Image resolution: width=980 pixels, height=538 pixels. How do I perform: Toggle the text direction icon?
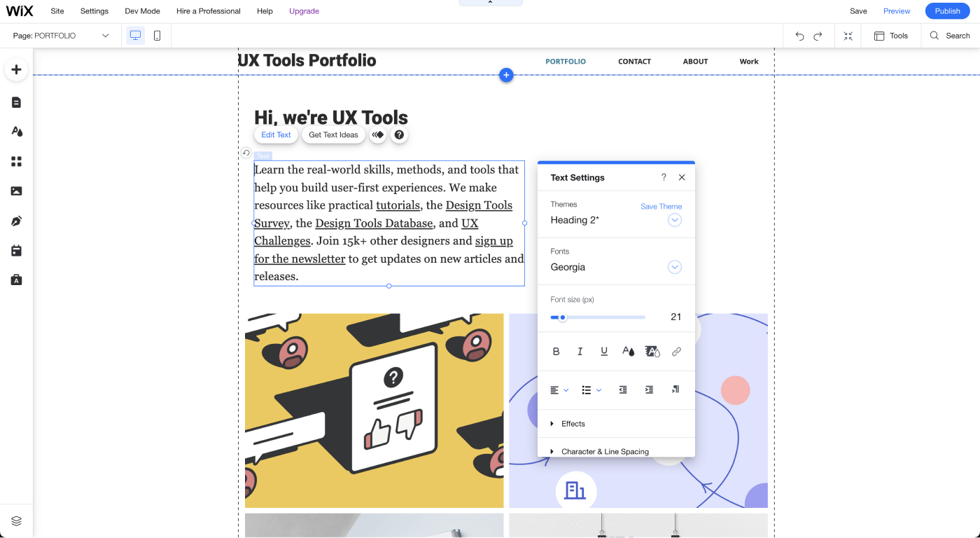pos(675,390)
